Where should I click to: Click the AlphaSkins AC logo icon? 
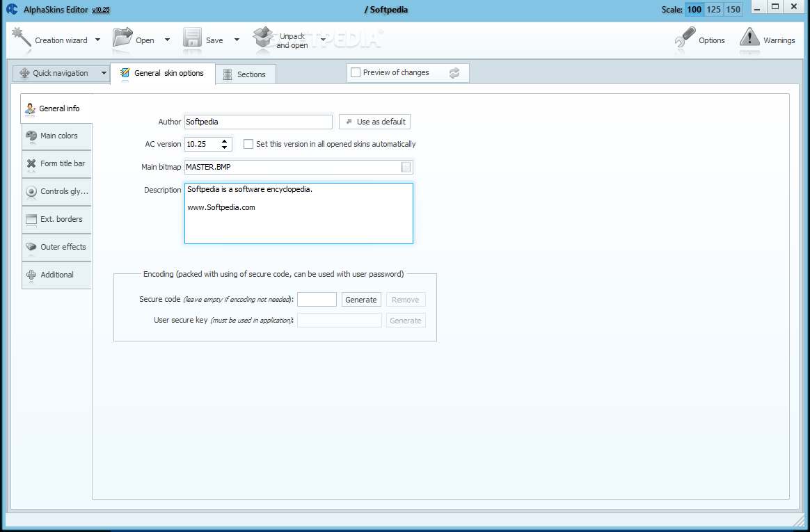click(11, 9)
